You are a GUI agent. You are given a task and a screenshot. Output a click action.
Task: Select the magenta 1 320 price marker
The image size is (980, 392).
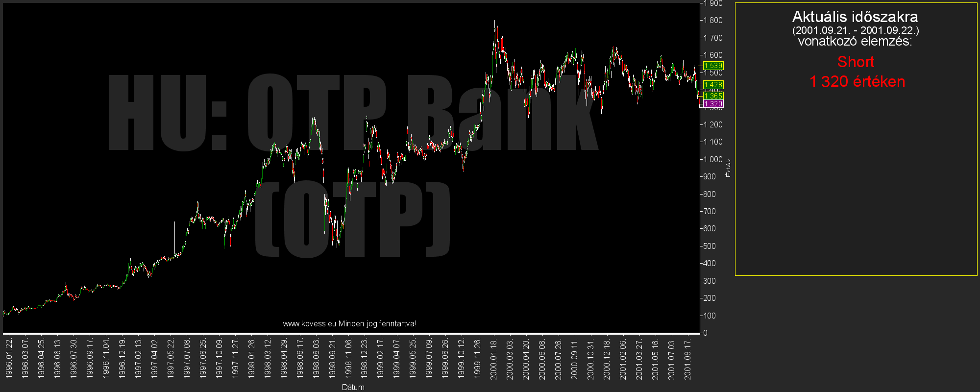[713, 104]
